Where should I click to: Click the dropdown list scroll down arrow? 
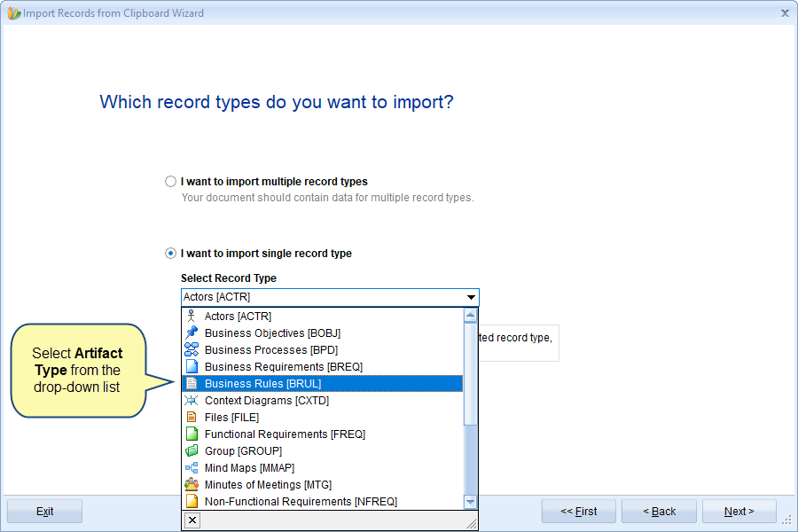[470, 502]
